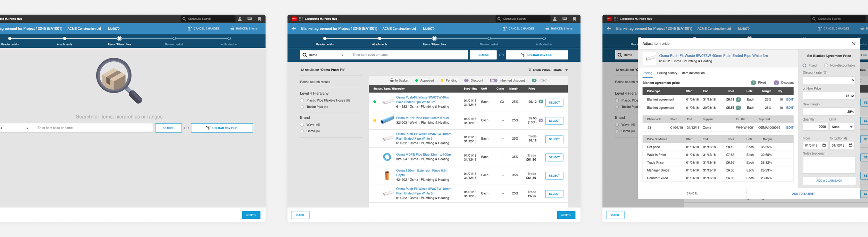The image size is (868, 237).
Task: Choose the Fixed price option in dialog
Action: pyautogui.click(x=804, y=65)
